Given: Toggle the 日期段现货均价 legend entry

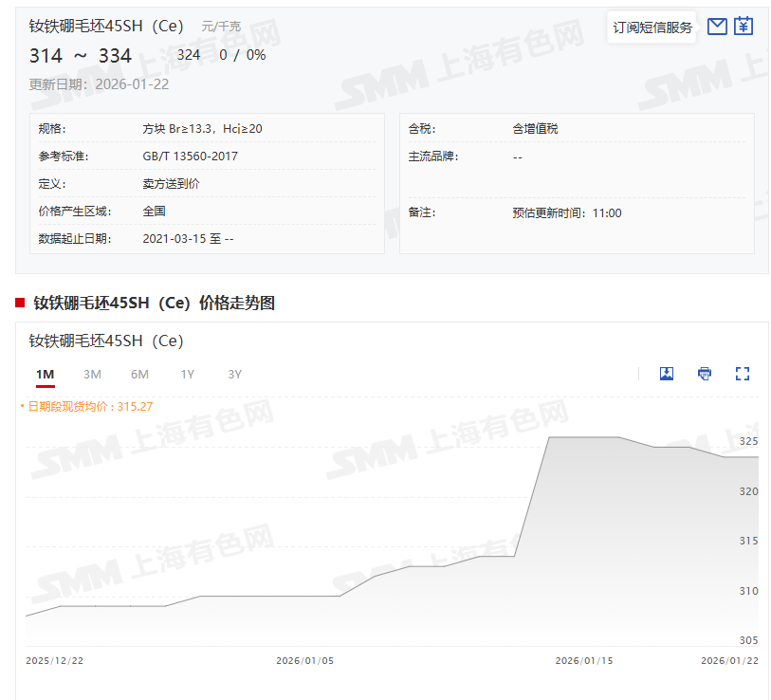Looking at the screenshot, I should (x=89, y=406).
